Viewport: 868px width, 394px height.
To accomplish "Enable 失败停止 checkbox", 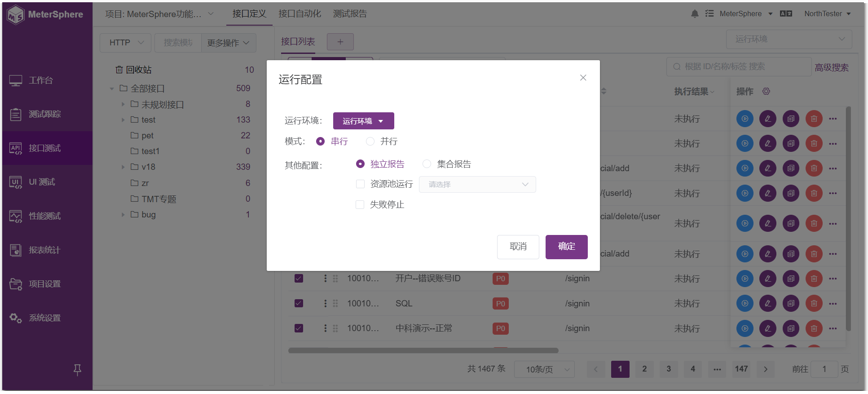I will pyautogui.click(x=360, y=204).
